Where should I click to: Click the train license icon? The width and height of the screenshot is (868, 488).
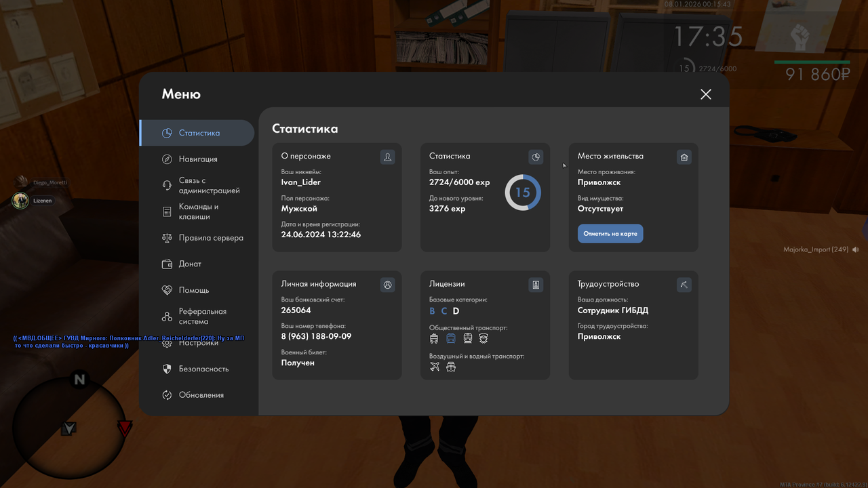click(467, 338)
